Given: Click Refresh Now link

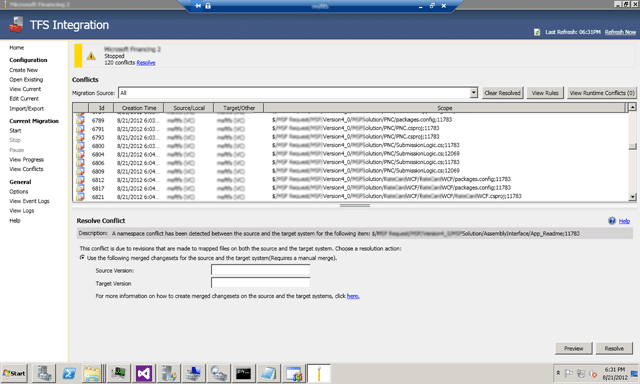Looking at the screenshot, I should tap(620, 32).
